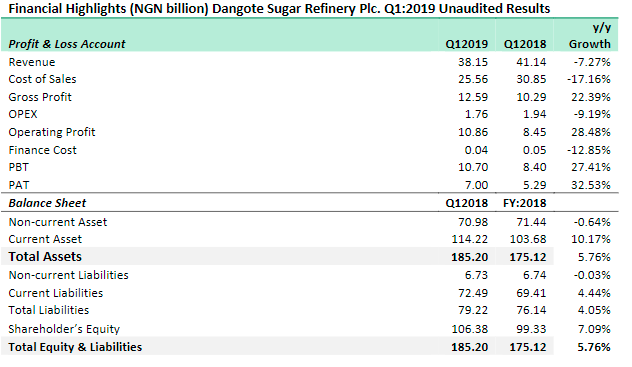632x367 pixels.
Task: Select the PAT growth 32.53%
Action: (591, 185)
